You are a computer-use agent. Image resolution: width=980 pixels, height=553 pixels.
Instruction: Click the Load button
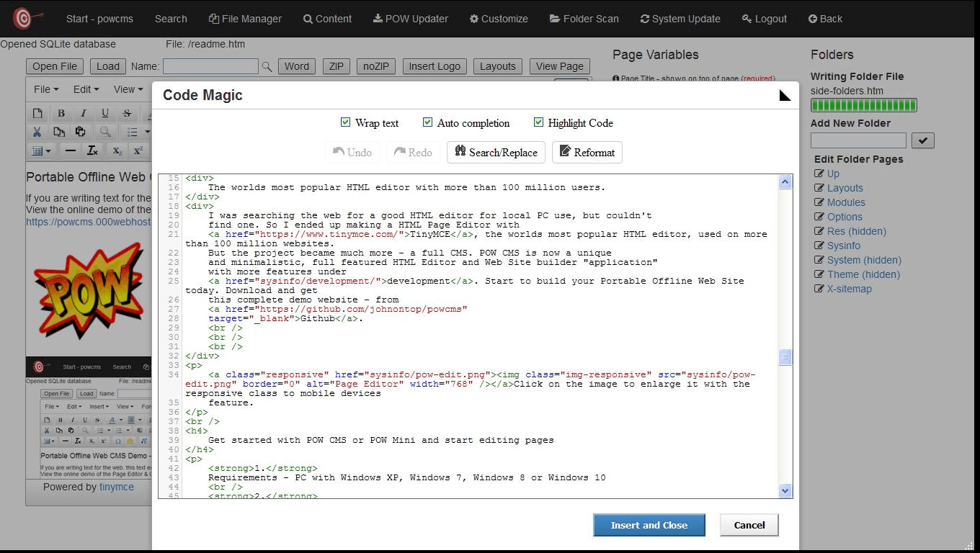click(x=108, y=66)
